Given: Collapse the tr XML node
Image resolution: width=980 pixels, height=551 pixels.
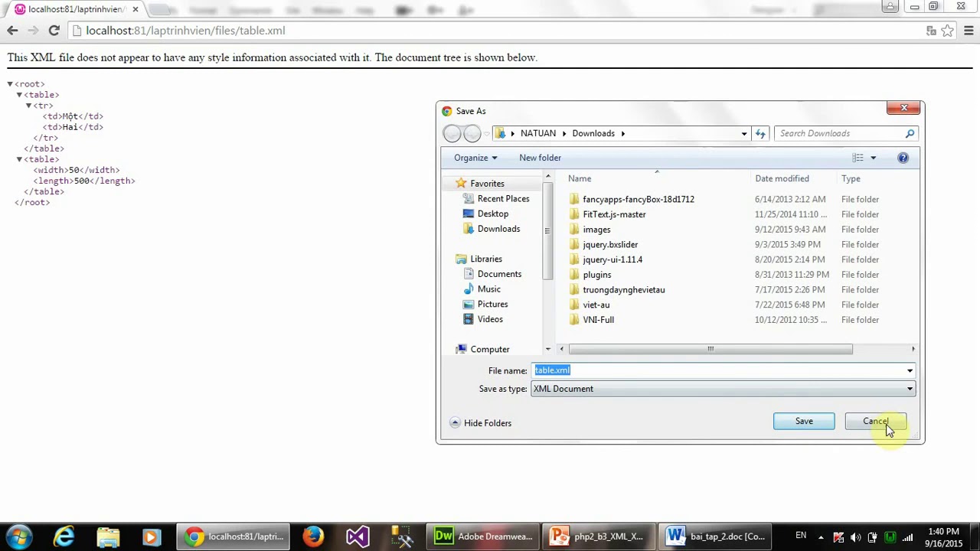Looking at the screenshot, I should point(28,106).
